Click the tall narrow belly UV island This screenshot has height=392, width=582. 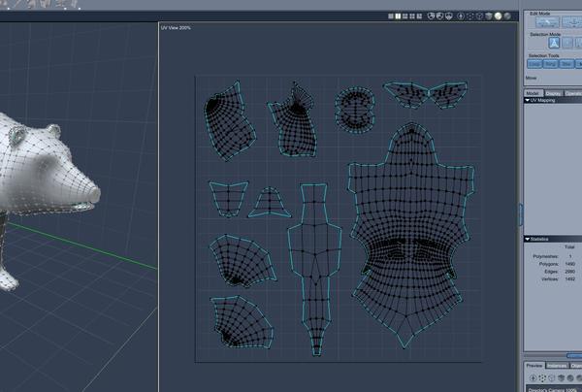click(314, 269)
